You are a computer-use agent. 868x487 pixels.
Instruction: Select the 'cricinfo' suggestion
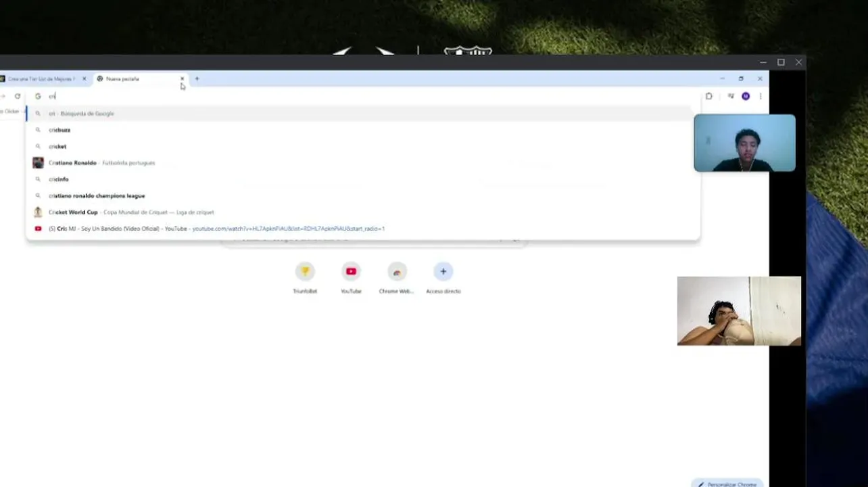pos(362,179)
